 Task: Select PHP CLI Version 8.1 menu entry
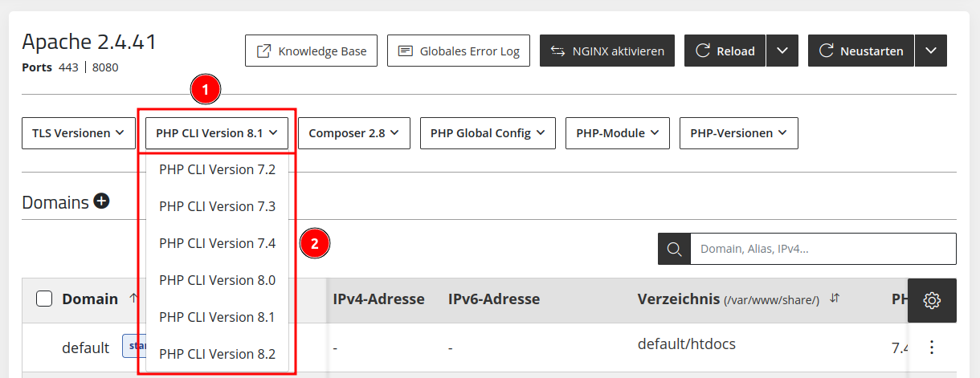pos(217,317)
